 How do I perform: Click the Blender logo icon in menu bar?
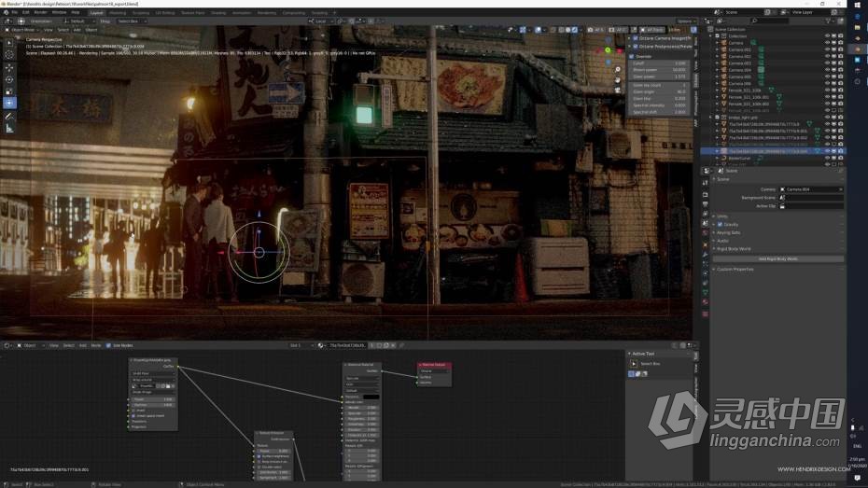pos(6,12)
